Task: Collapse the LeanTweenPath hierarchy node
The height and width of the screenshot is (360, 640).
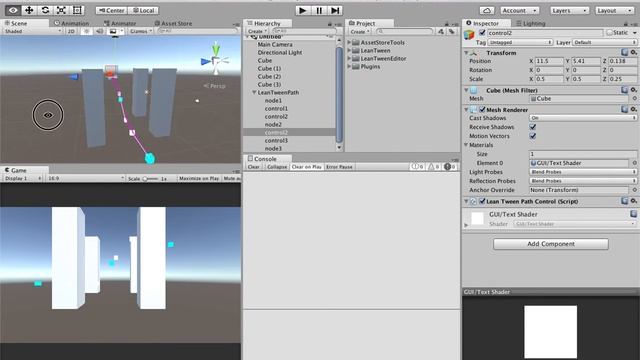Action: point(253,93)
